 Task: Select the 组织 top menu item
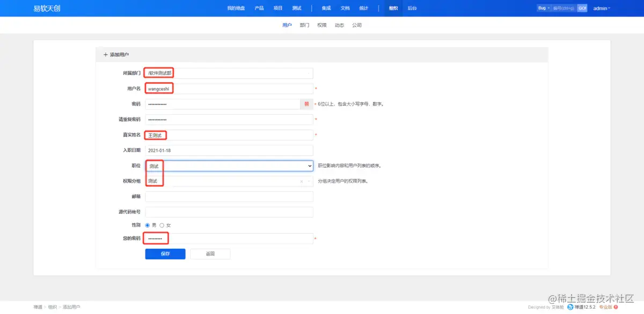tap(393, 8)
